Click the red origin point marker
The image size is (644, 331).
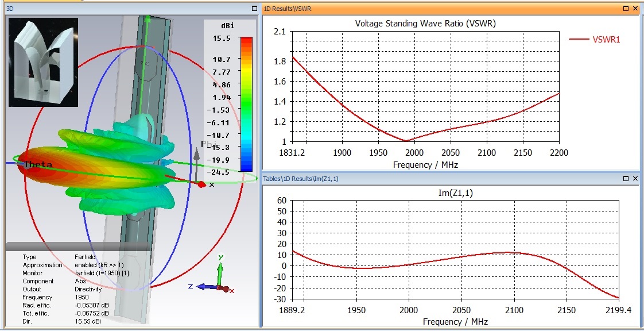coord(201,184)
